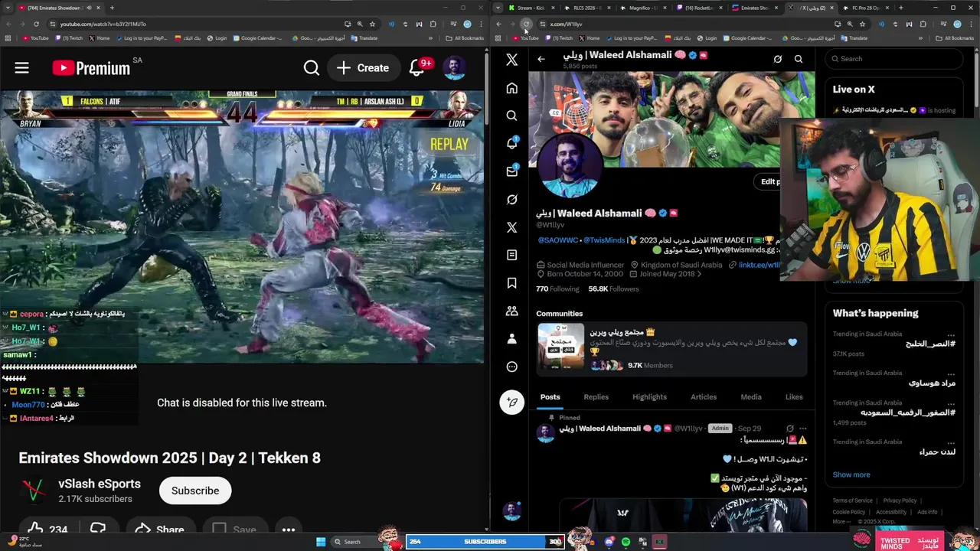This screenshot has width=980, height=551.
Task: Open More circle icon in X sidebar
Action: pos(512,367)
